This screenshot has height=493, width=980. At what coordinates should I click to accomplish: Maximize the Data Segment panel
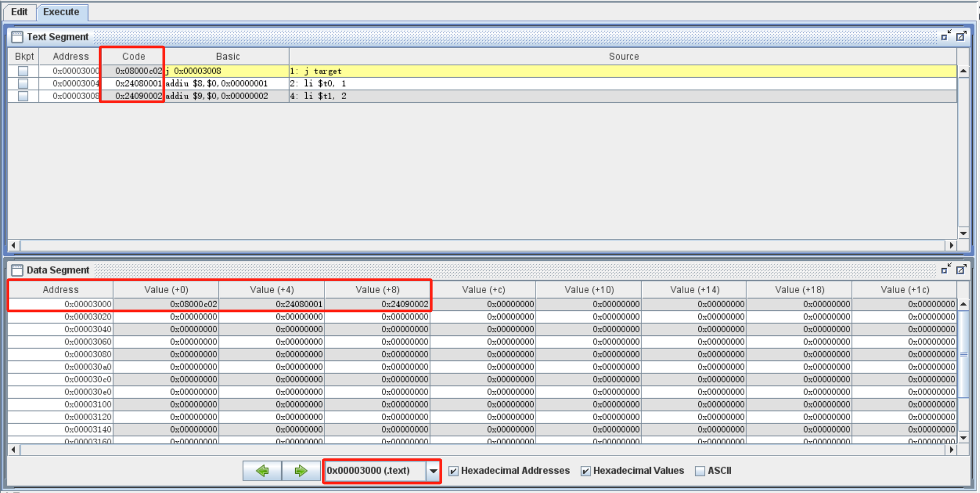(961, 269)
